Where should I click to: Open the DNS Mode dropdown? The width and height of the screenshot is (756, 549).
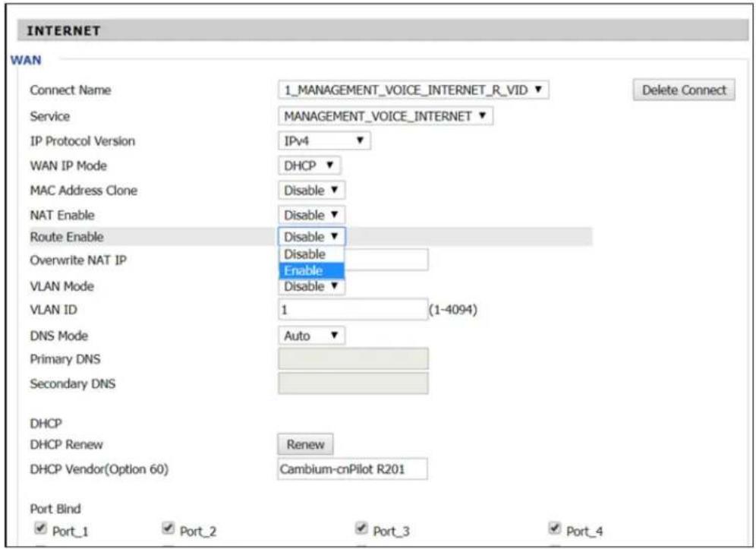[x=311, y=336]
